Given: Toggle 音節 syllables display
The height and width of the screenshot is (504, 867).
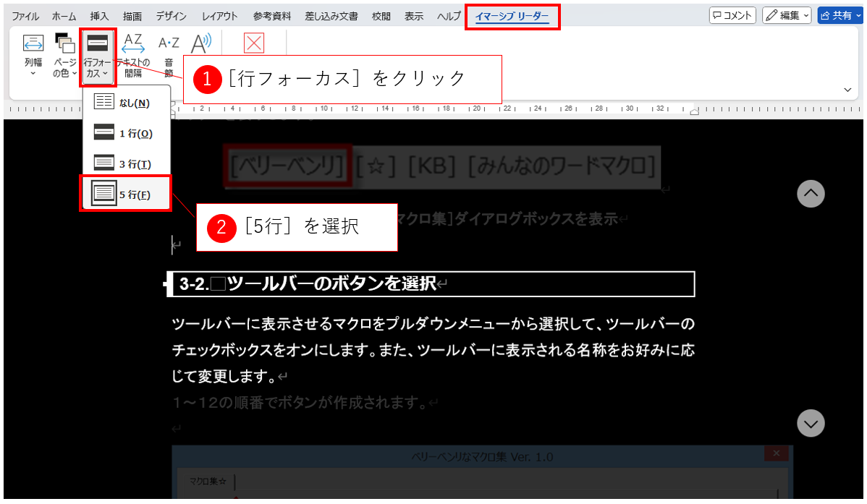Looking at the screenshot, I should [169, 56].
